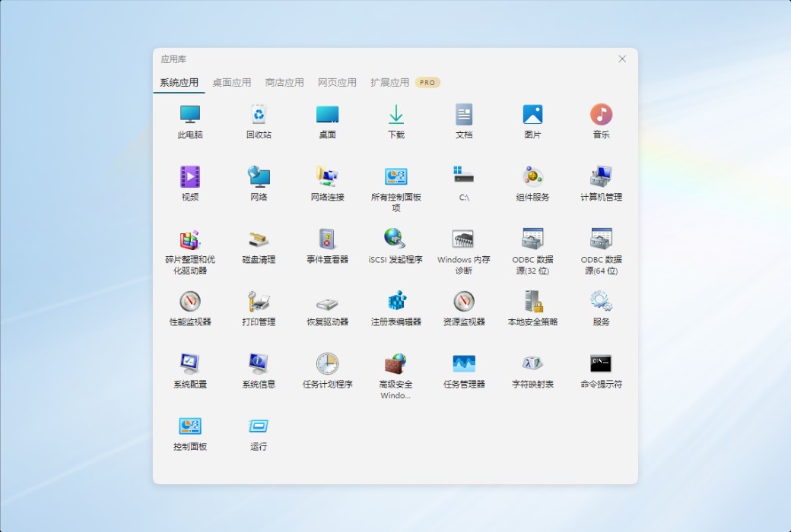Open 本地安全策略 icon
The image size is (791, 532).
pos(532,302)
